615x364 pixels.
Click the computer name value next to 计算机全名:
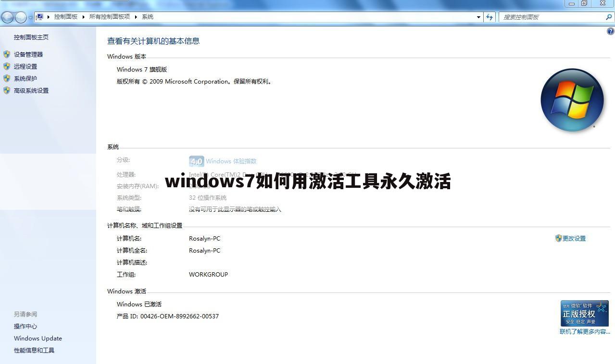(204, 250)
